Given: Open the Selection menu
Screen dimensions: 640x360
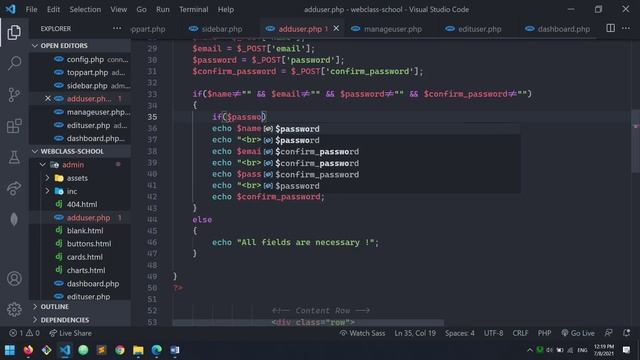Looking at the screenshot, I should (85, 9).
